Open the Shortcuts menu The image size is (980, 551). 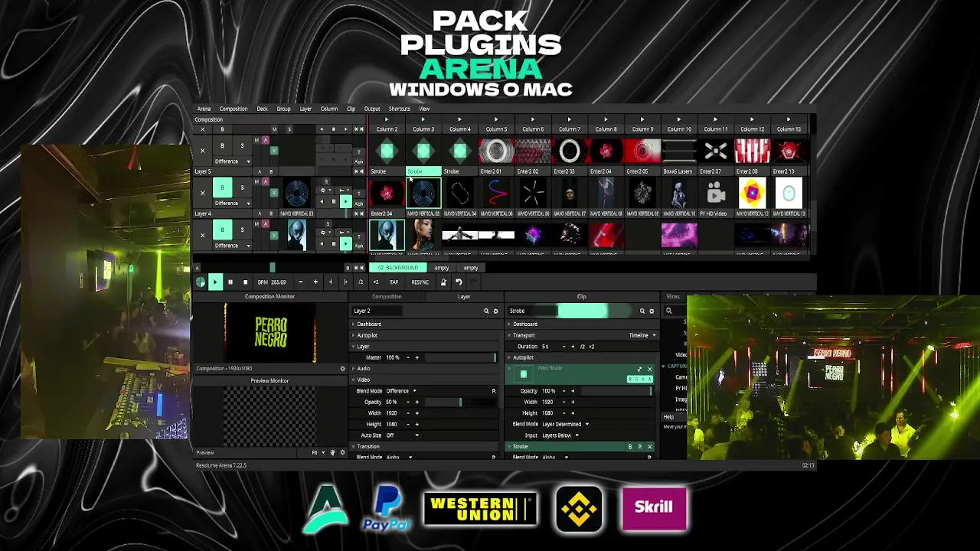(x=400, y=109)
